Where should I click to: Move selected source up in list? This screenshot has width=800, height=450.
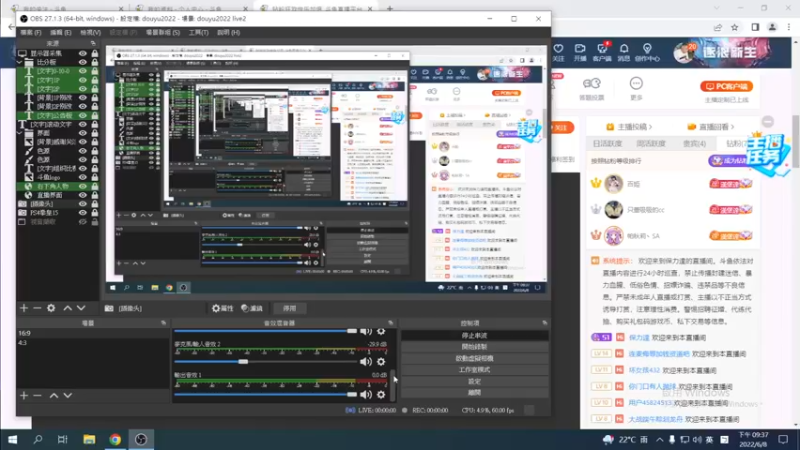[67, 308]
